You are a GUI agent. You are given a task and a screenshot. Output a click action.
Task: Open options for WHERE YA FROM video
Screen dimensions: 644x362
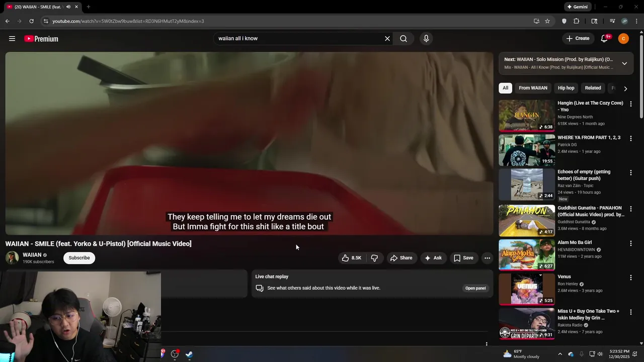click(631, 138)
